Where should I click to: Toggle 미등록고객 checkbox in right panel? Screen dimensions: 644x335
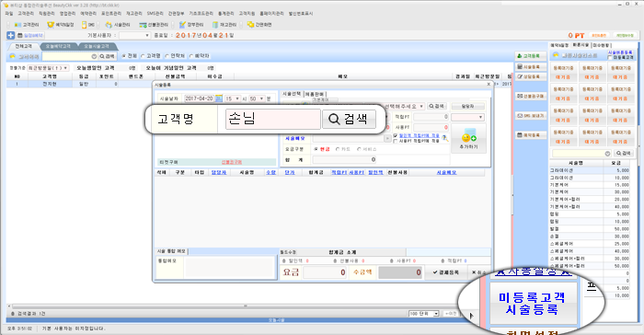pos(609,58)
